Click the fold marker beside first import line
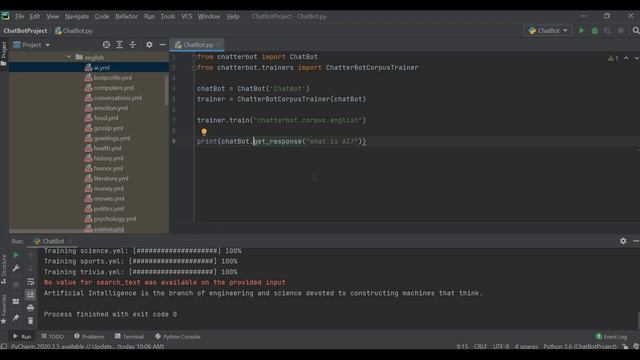The image size is (640, 360). point(194,57)
